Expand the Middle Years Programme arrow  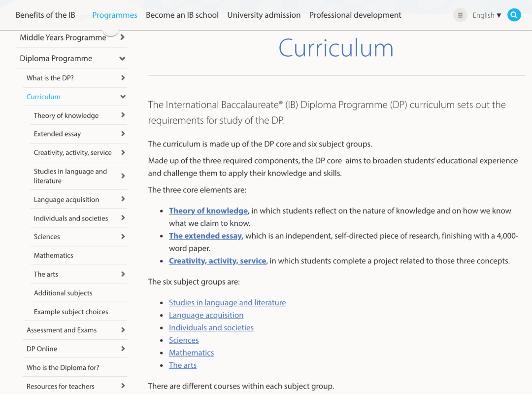(x=122, y=37)
